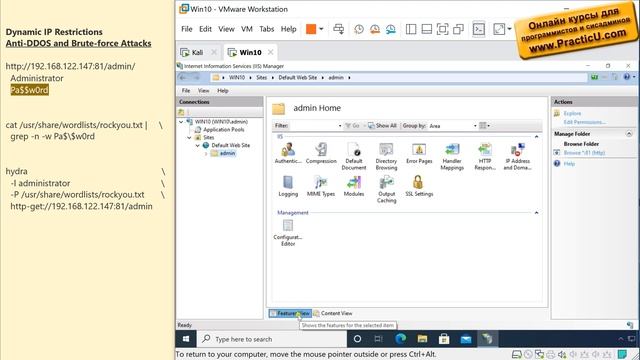Toggle VMware full screen mode icon
Image resolution: width=640 pixels, height=360 pixels.
[442, 29]
